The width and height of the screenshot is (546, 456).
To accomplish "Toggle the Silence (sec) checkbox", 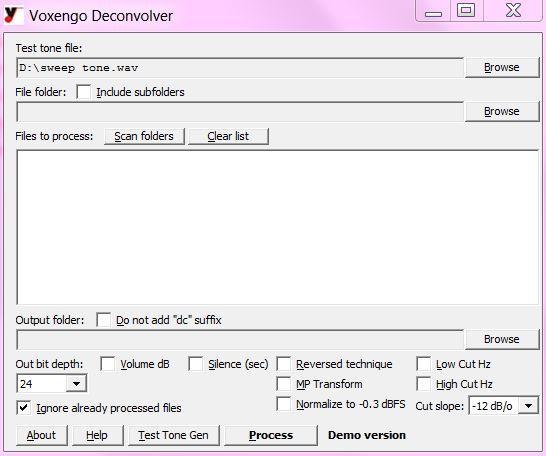I will (196, 364).
